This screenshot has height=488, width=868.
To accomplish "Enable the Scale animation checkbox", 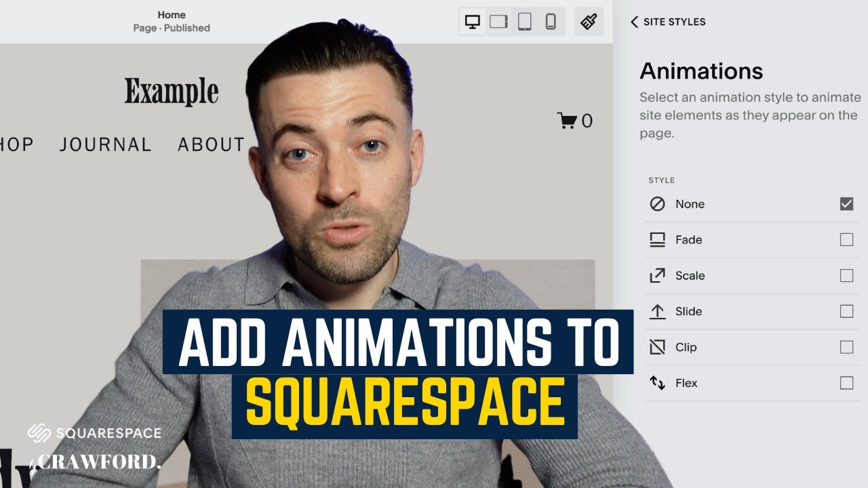I will point(846,276).
